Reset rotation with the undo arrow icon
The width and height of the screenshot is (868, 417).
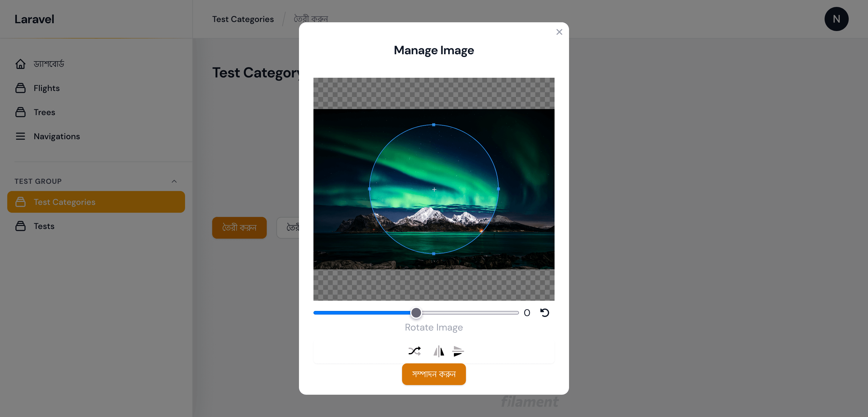(545, 312)
